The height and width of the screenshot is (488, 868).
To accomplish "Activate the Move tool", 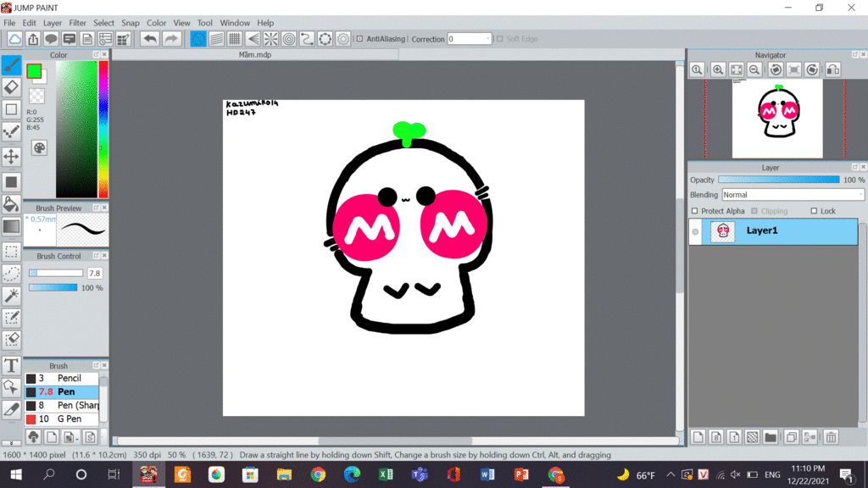I will (12, 157).
